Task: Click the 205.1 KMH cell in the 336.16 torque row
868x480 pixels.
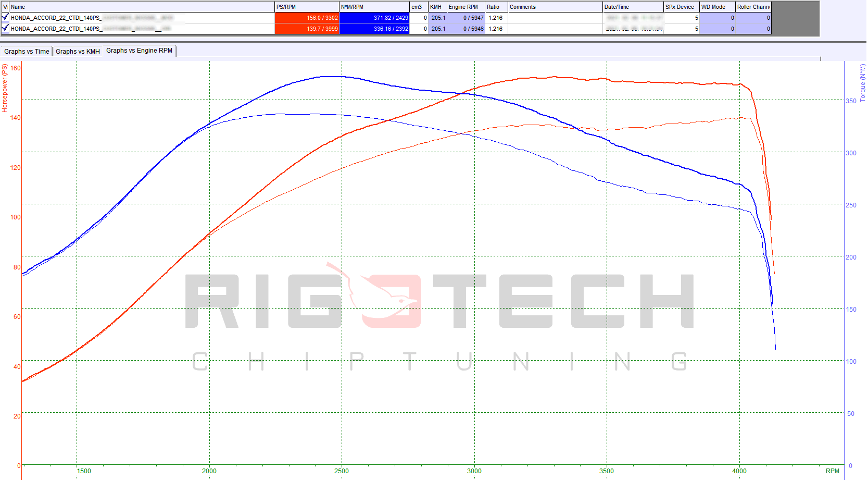Action: tap(437, 29)
